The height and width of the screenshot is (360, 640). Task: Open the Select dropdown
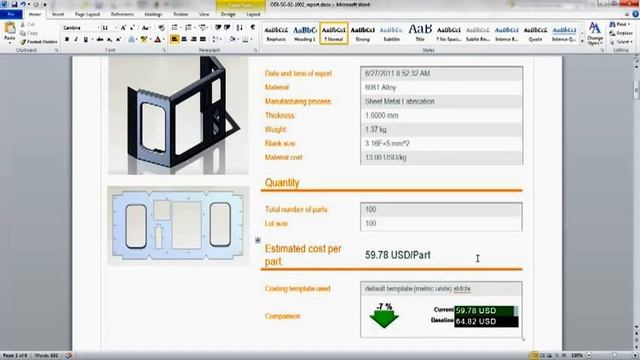(621, 42)
